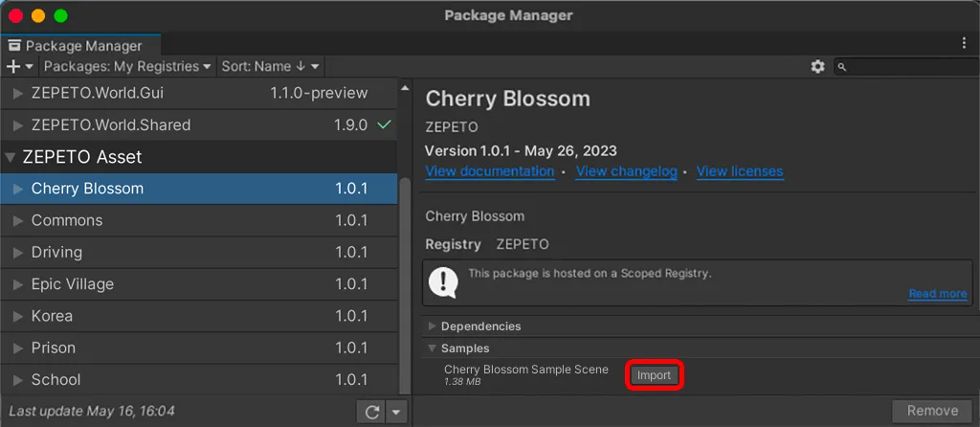
Task: Select the ZEPETO.World.Gui package row
Action: [199, 94]
